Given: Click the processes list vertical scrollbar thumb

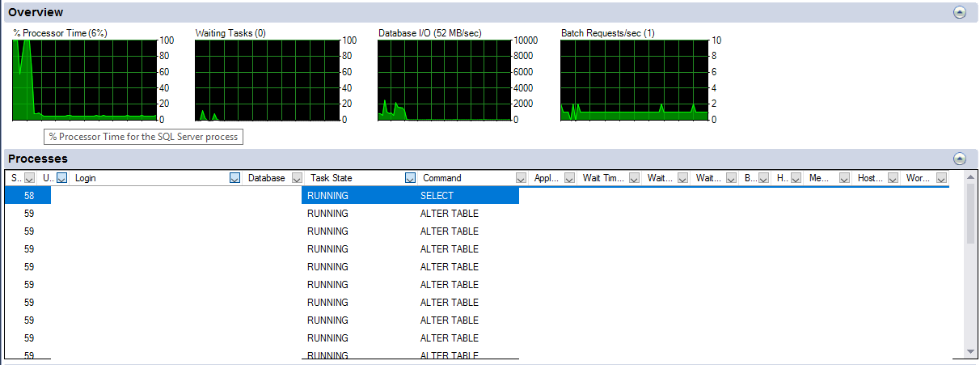Looking at the screenshot, I should [x=971, y=212].
